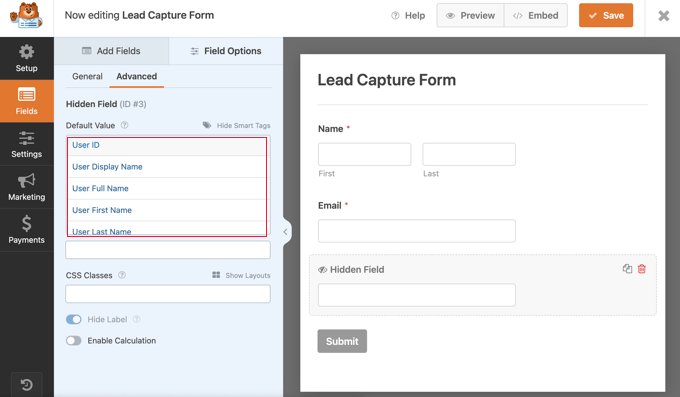Click the Hide Smart Tags link

click(243, 125)
